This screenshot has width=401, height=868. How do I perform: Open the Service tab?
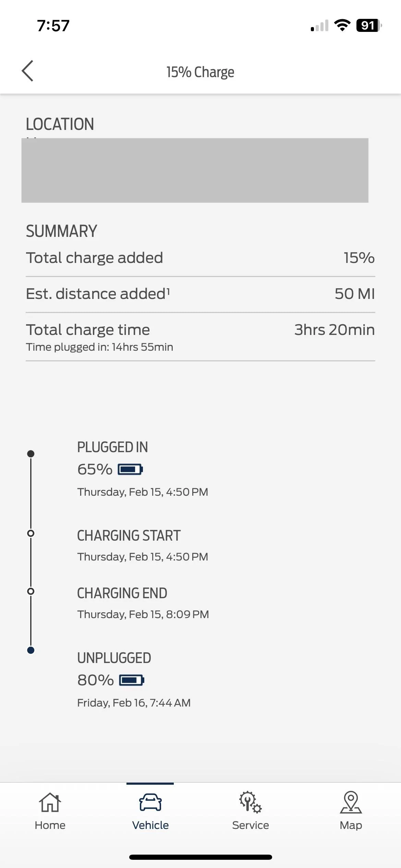251,811
